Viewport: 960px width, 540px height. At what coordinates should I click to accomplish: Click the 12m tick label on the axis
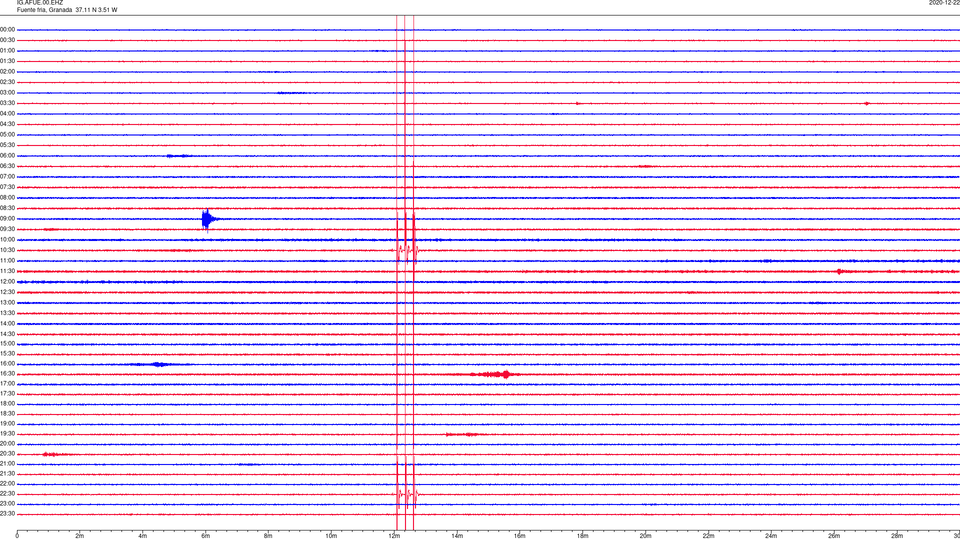[394, 536]
